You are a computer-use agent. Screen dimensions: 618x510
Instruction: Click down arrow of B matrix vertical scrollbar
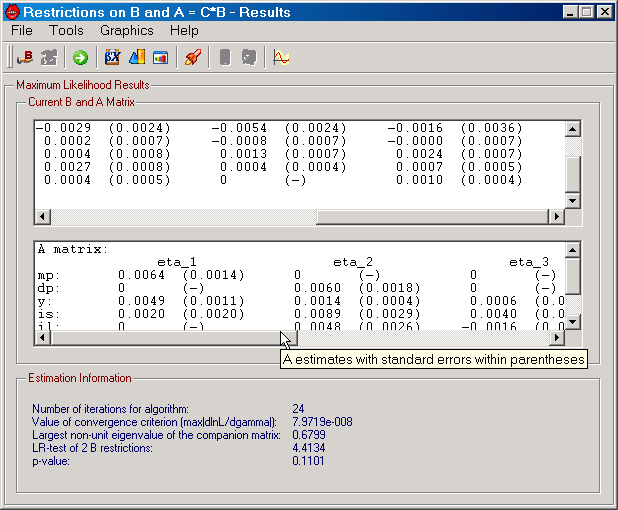pos(572,201)
